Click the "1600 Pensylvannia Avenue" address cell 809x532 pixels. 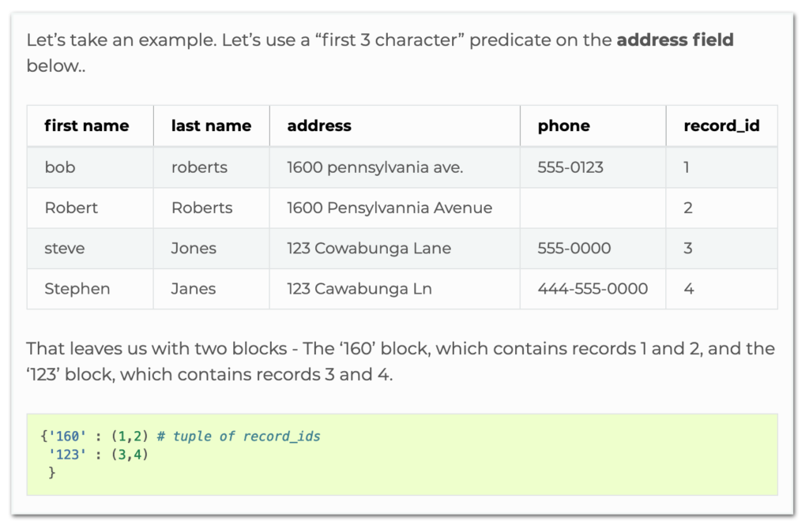coord(389,208)
